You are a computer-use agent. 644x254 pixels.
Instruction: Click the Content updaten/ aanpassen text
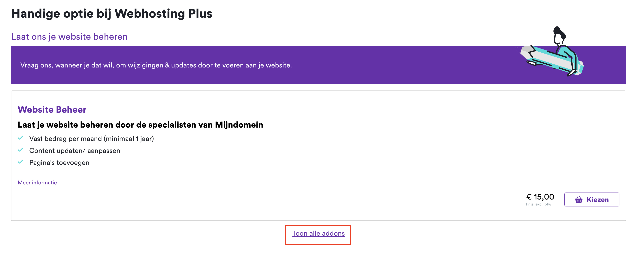pyautogui.click(x=75, y=151)
